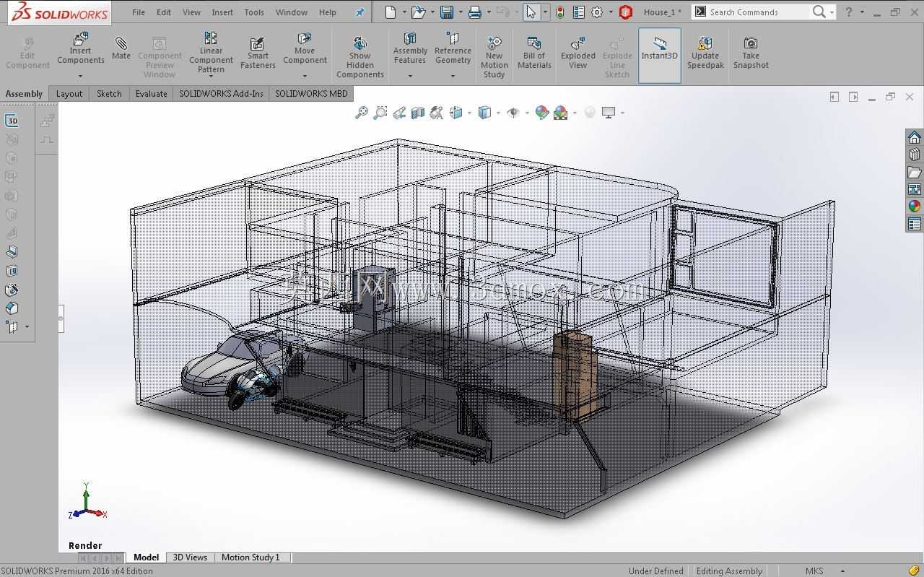This screenshot has height=577, width=924.
Task: Open SOLIDWORKS MBD tab
Action: click(x=311, y=93)
